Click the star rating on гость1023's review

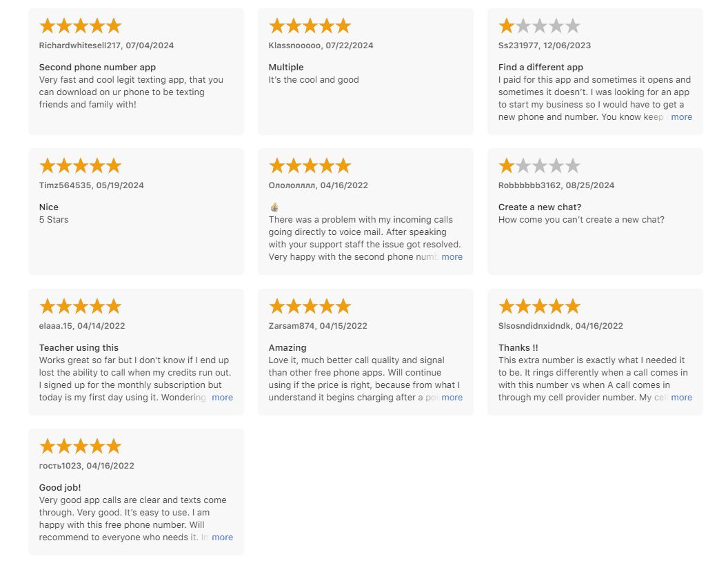[x=81, y=446]
